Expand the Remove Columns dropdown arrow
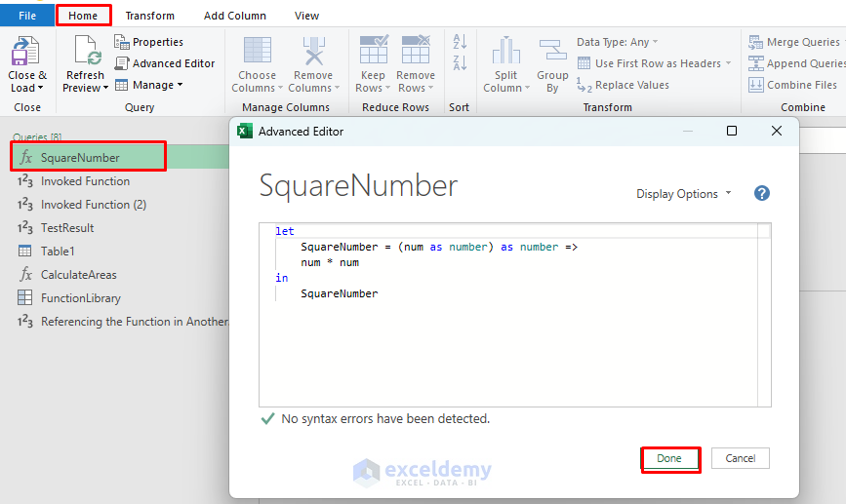 point(338,88)
